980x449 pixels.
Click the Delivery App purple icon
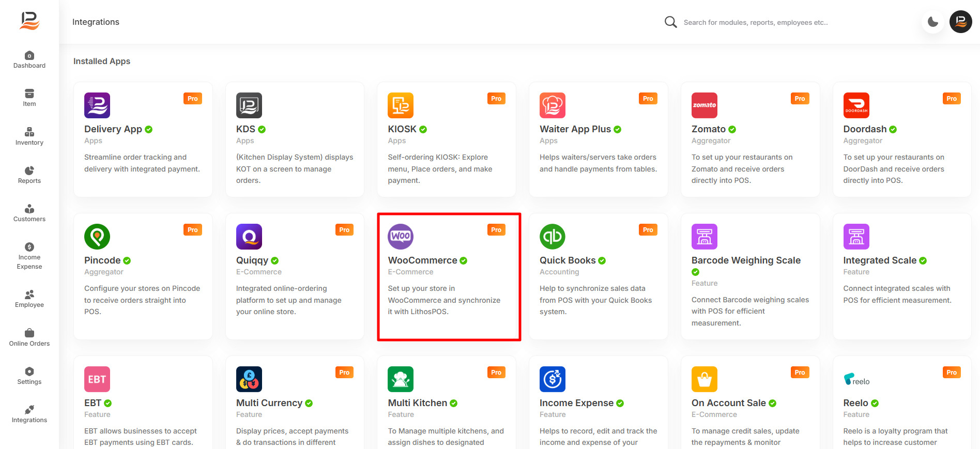click(97, 105)
